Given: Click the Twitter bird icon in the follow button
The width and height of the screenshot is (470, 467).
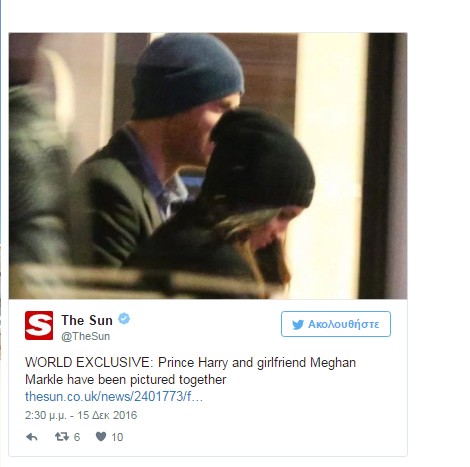Looking at the screenshot, I should [298, 324].
